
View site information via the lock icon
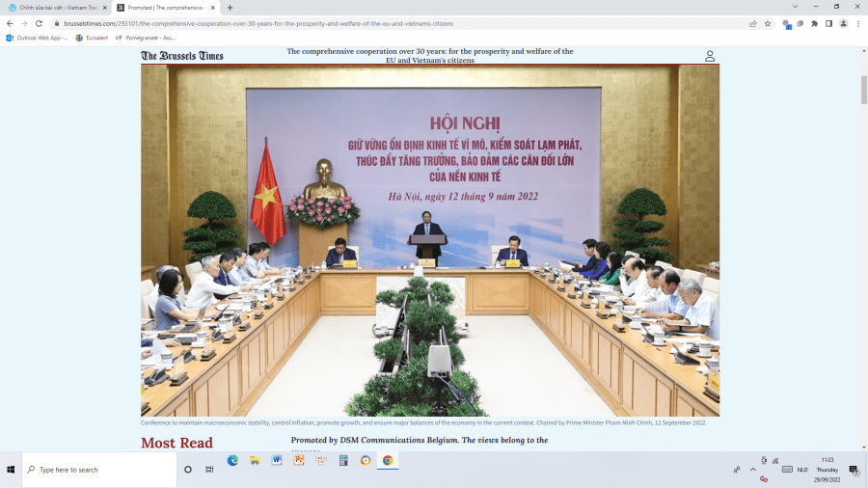point(57,23)
